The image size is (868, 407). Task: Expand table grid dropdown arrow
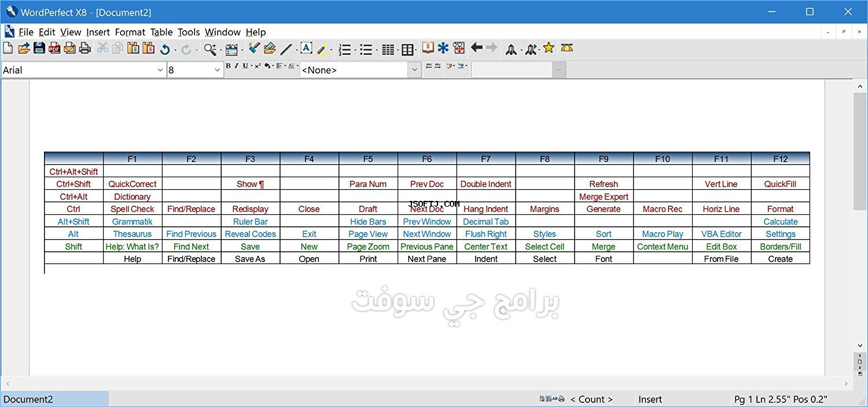417,50
